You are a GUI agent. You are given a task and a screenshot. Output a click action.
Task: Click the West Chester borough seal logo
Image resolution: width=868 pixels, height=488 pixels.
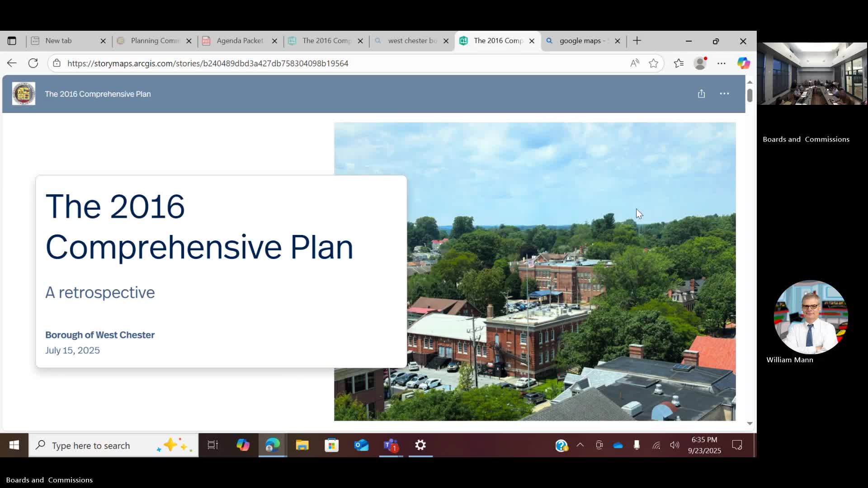tap(24, 94)
